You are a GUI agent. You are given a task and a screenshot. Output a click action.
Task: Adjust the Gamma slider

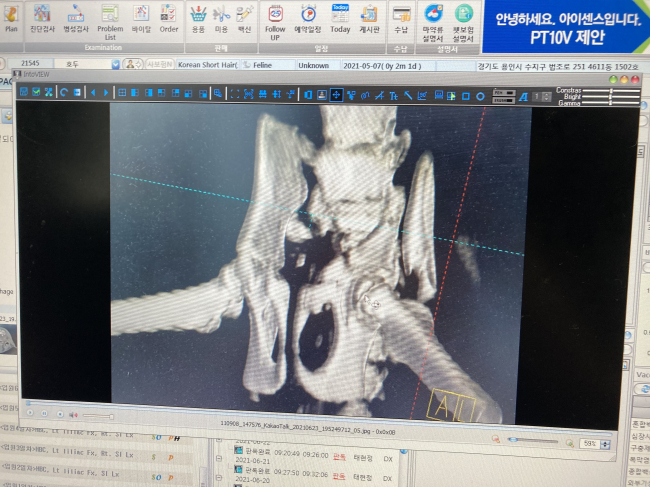click(611, 103)
